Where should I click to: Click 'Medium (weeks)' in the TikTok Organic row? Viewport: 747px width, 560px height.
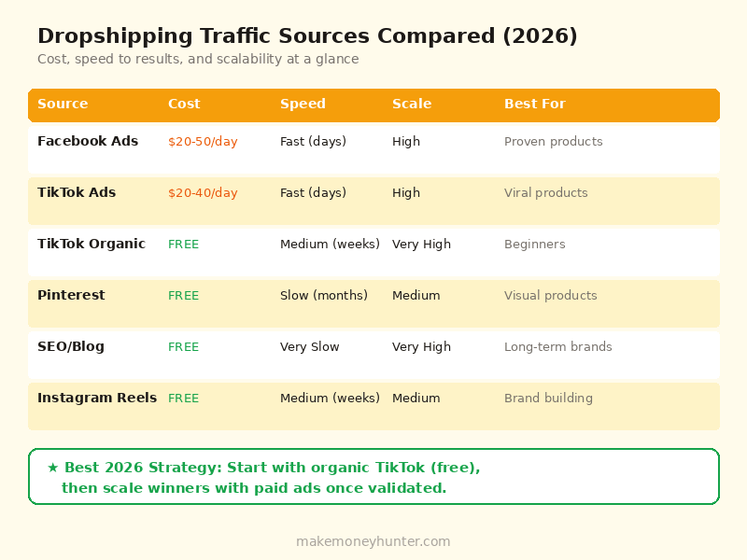click(x=330, y=245)
